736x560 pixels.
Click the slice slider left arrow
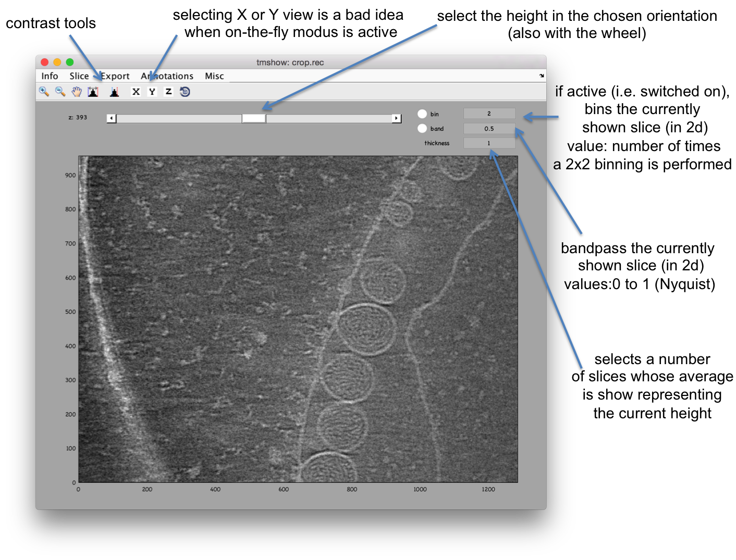[x=111, y=118]
